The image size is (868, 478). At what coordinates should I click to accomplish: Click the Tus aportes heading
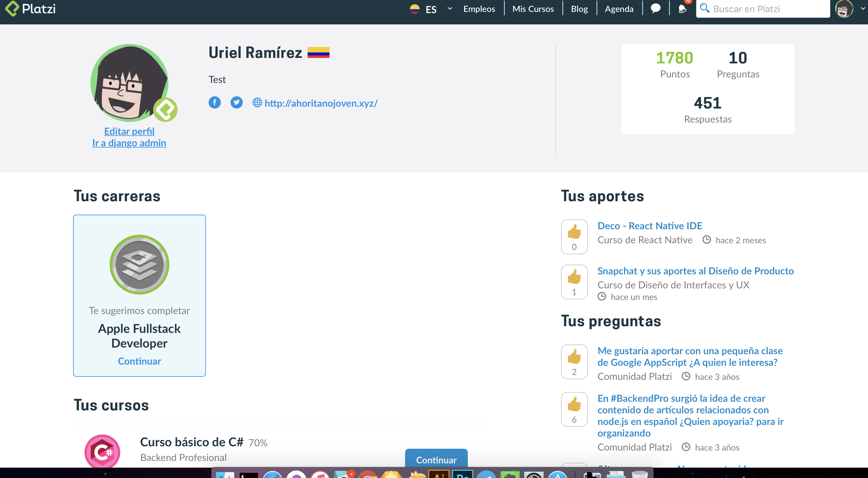click(602, 196)
